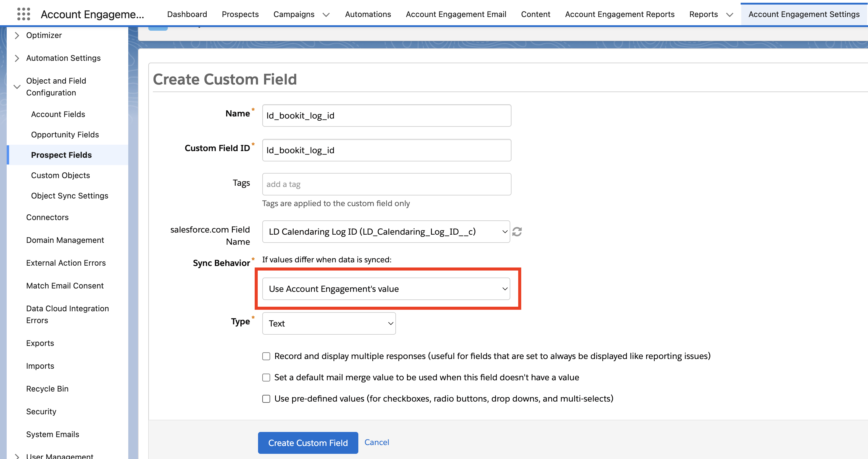868x459 pixels.
Task: Open the Campaigns dropdown menu
Action: pos(325,15)
